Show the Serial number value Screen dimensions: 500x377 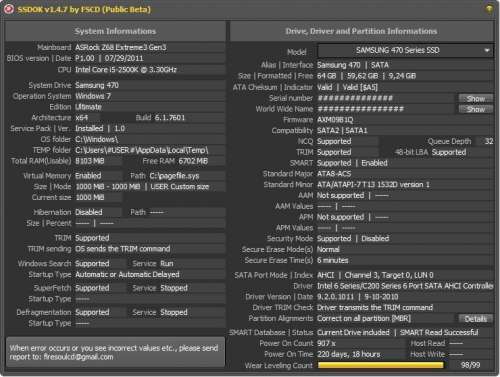(x=476, y=98)
